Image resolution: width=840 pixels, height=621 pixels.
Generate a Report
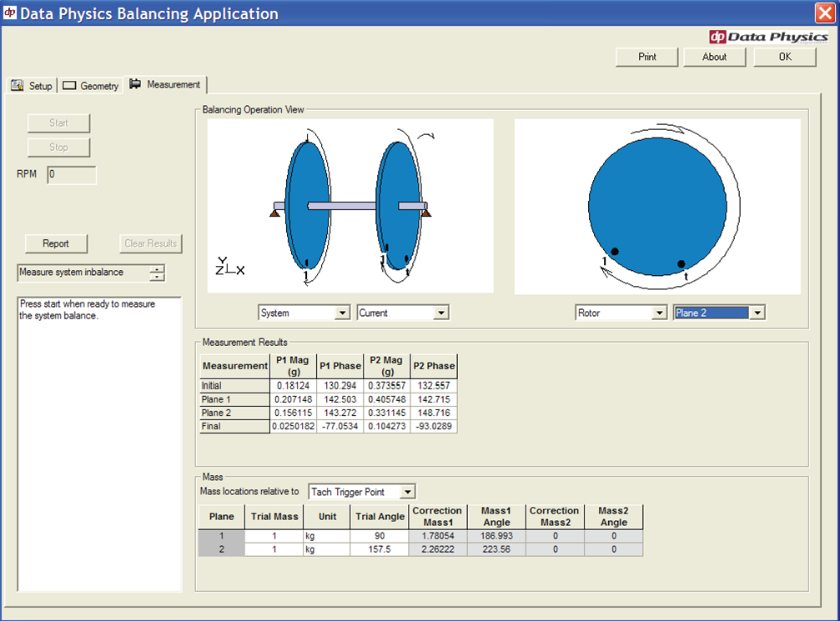pos(56,243)
